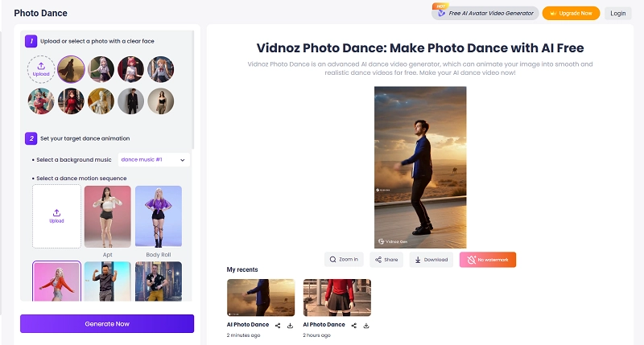Zoom in on the dance video
Screen dimensions: 644x345
click(344, 259)
